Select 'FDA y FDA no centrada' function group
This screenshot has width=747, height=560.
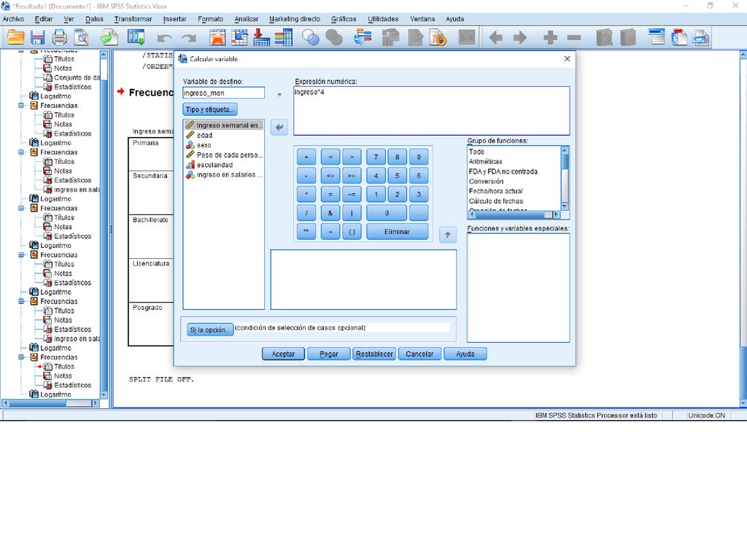point(503,171)
